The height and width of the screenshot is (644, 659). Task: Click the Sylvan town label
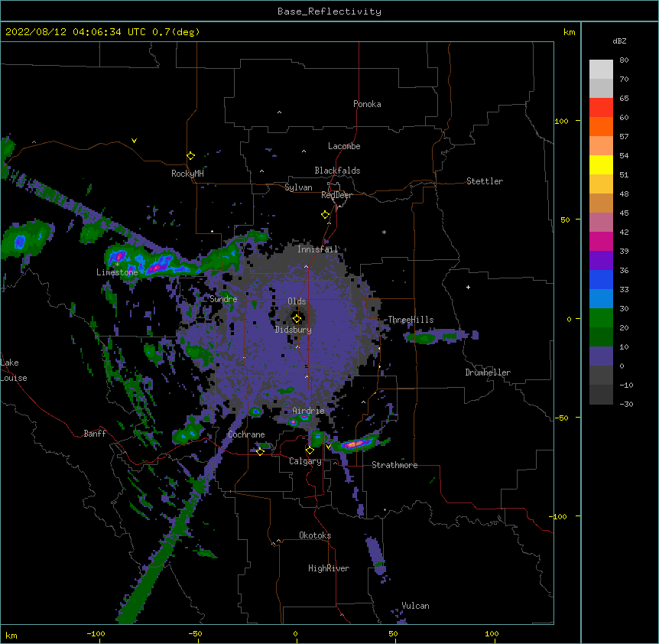pos(298,187)
